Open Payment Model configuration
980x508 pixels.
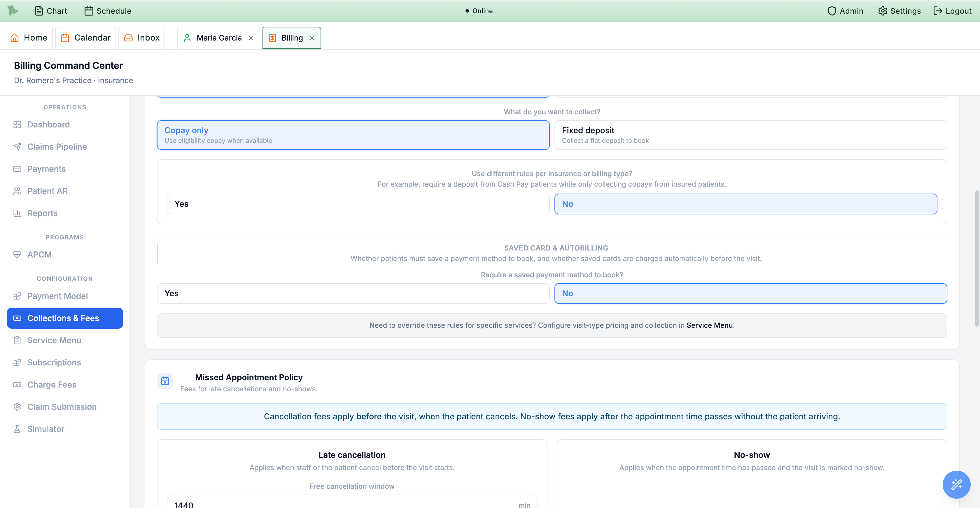(x=65, y=296)
